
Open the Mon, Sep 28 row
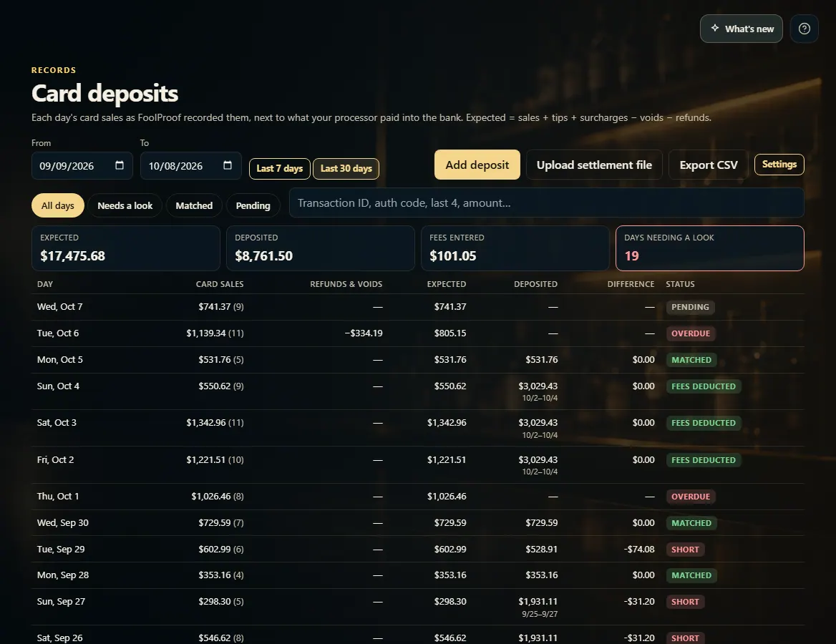417,575
